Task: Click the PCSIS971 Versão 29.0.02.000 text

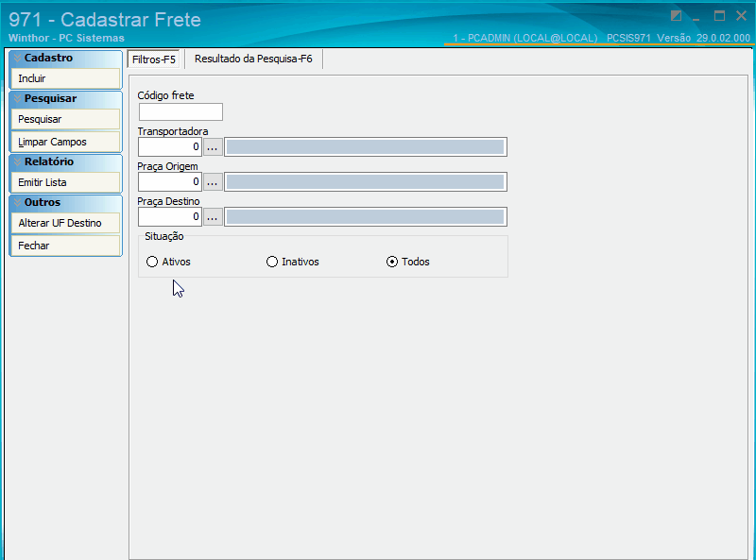Action: (679, 38)
